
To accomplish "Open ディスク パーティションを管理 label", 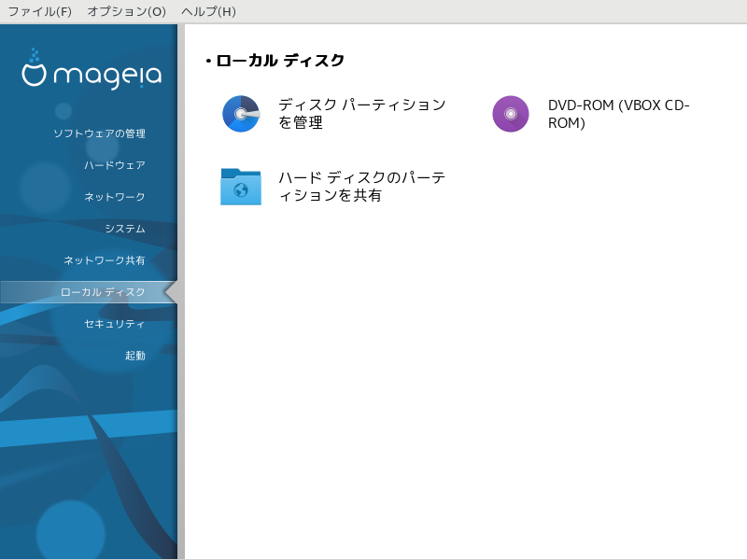I will click(x=362, y=114).
